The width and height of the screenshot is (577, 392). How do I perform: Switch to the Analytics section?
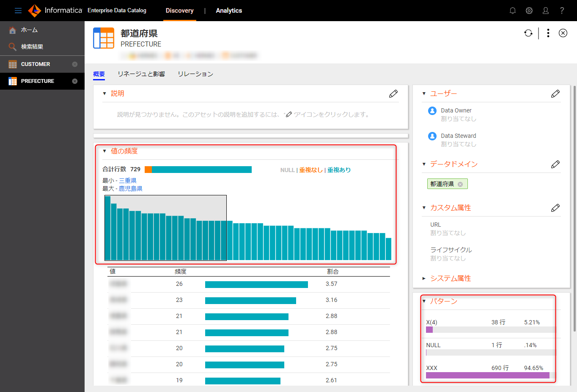pyautogui.click(x=229, y=11)
